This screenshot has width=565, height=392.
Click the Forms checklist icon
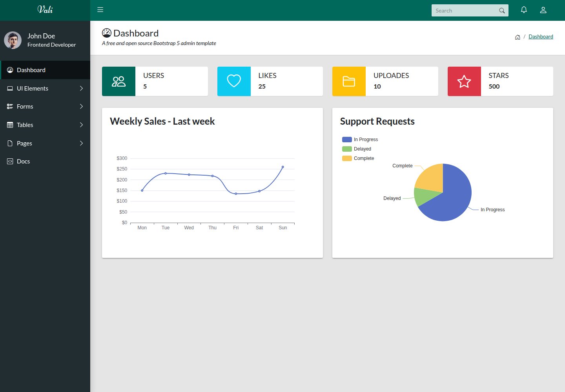point(10,106)
